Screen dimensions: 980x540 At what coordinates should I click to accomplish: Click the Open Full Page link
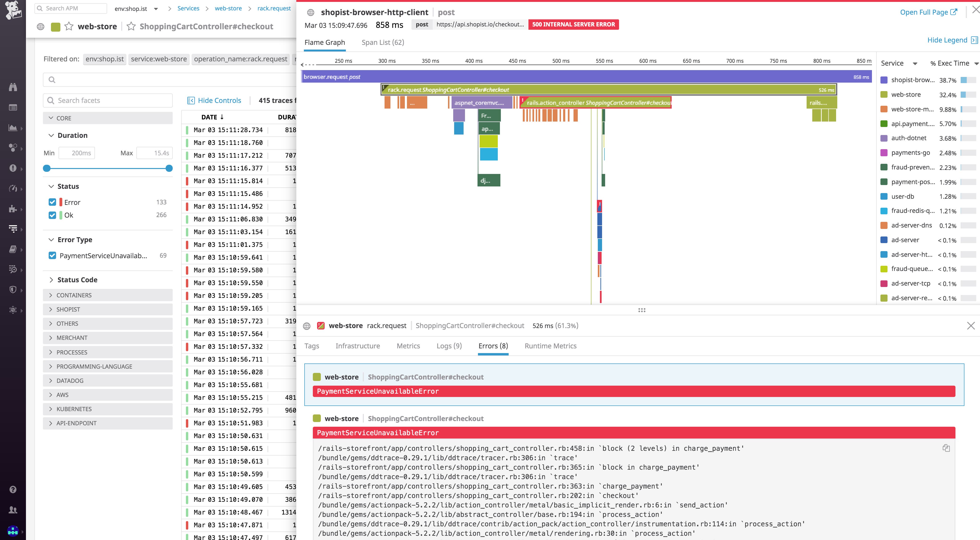[x=928, y=12]
